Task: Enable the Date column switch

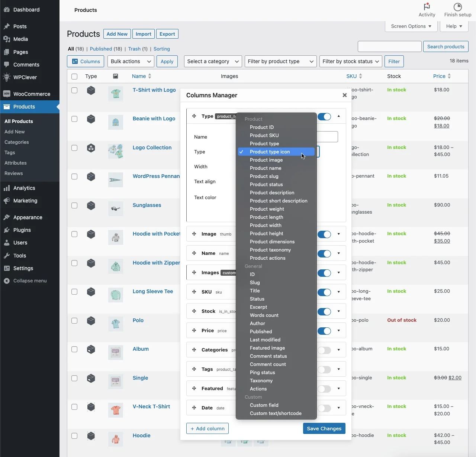Action: (324, 408)
